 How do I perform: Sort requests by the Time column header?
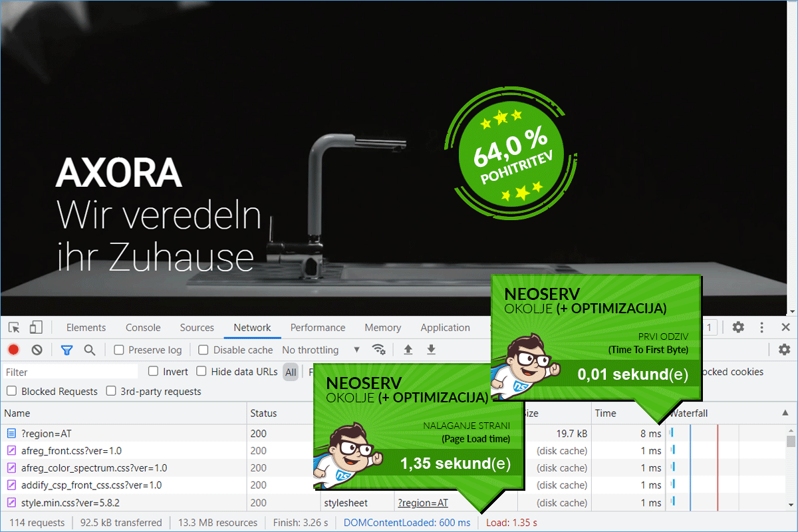[628, 413]
